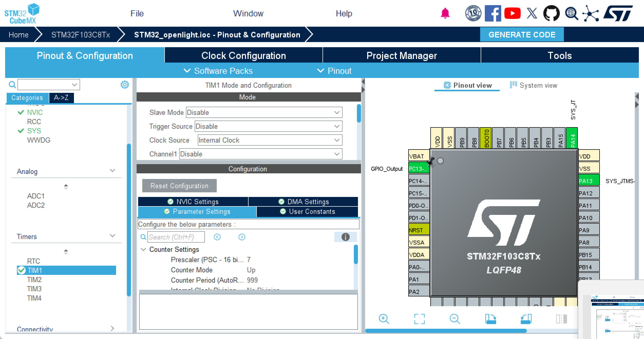The image size is (644, 339).
Task: Switch to System view
Action: coord(533,85)
